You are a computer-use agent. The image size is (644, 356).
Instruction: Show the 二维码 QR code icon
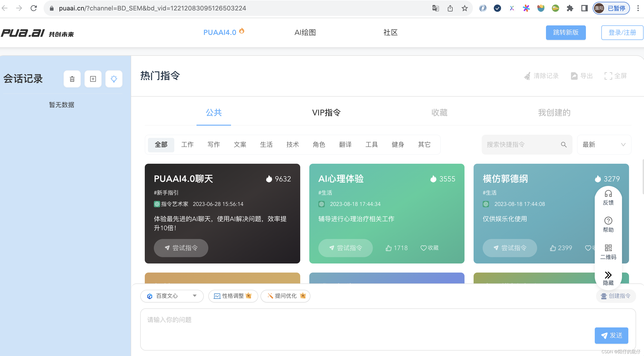tap(608, 248)
